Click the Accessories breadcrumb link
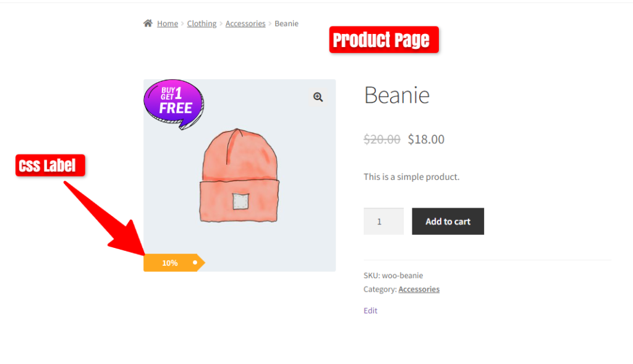Image resolution: width=633 pixels, height=364 pixels. pyautogui.click(x=245, y=23)
